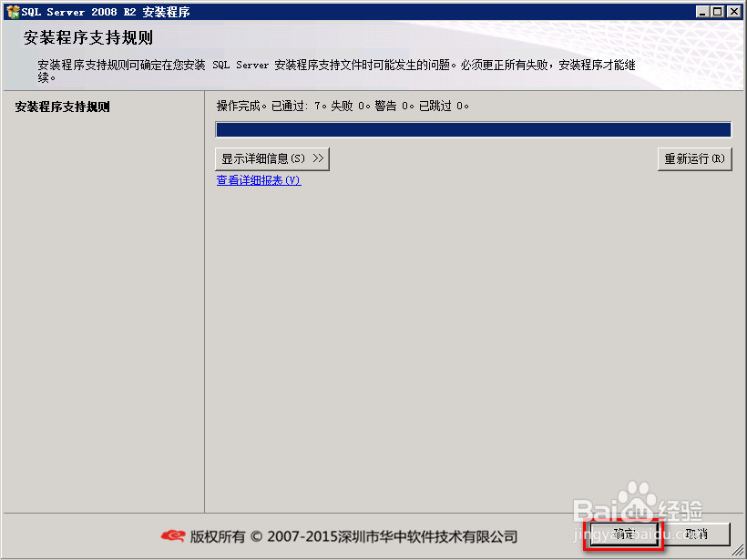Screen dimensions: 747x560
Task: Open the 查看详细报表(V) link
Action: click(259, 180)
